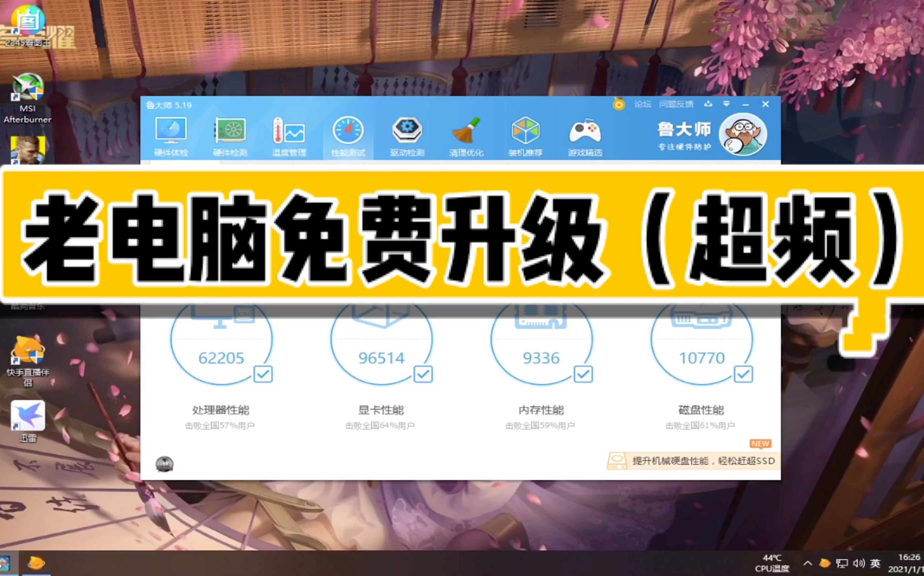Screen dimensions: 924x576
Task: Uncheck the 处理器性能 test checkbox
Action: pos(263,374)
